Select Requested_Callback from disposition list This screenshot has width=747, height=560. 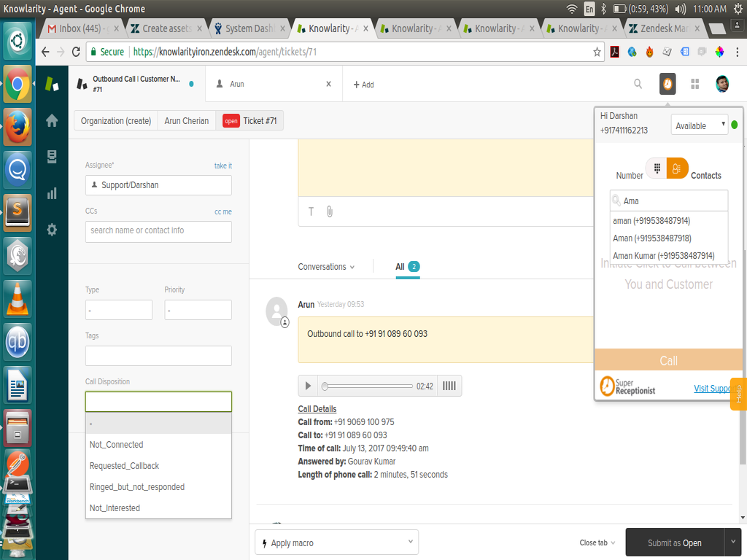pyautogui.click(x=124, y=466)
